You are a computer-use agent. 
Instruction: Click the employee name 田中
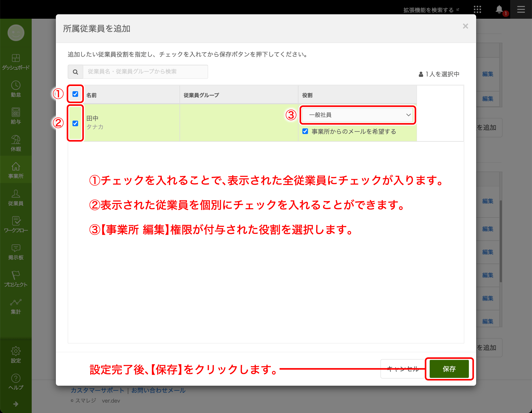tap(92, 118)
